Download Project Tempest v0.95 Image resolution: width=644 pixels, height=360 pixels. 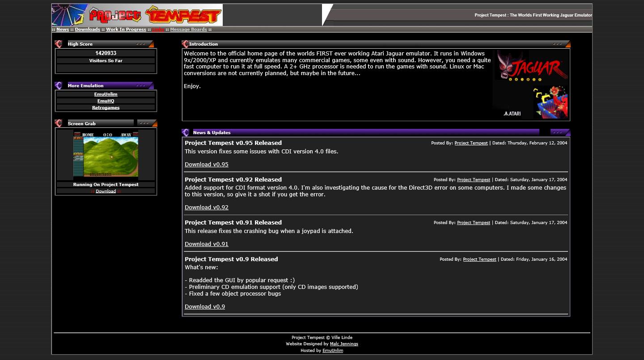tap(207, 165)
